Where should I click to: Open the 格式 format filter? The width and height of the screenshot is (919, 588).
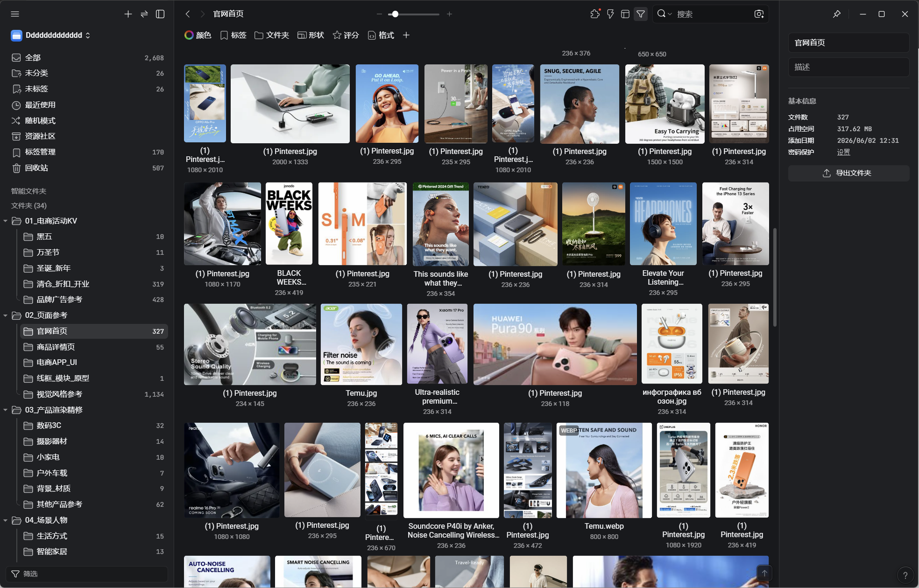[381, 35]
